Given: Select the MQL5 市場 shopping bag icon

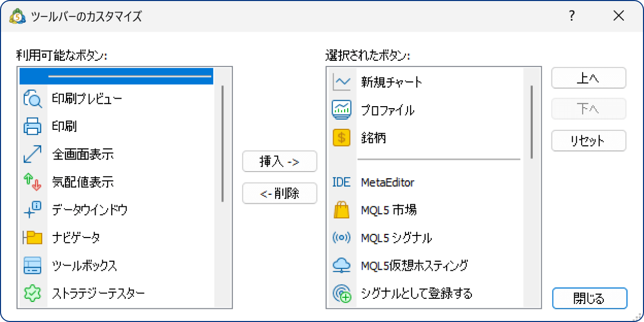Looking at the screenshot, I should point(341,210).
